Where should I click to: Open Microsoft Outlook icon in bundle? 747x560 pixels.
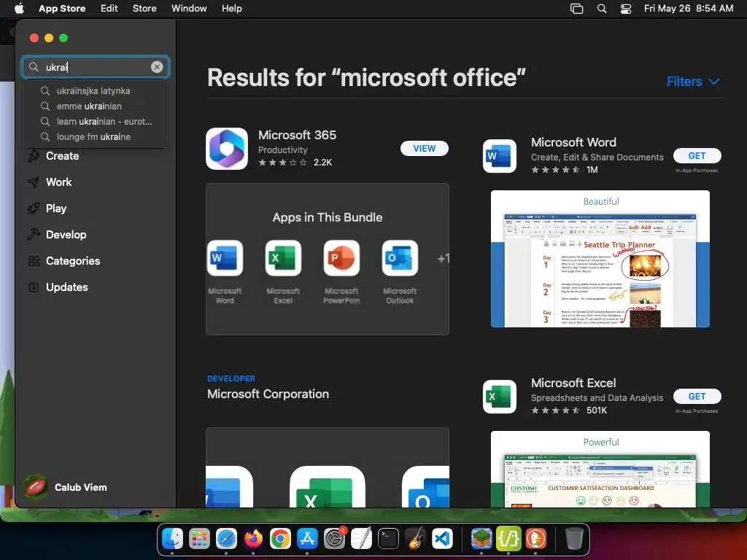pos(400,258)
